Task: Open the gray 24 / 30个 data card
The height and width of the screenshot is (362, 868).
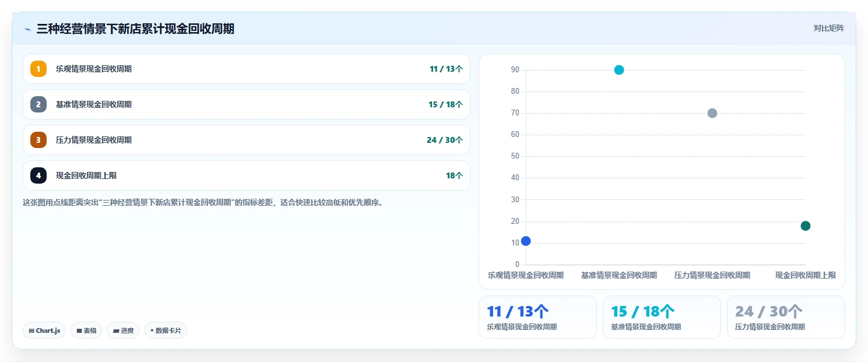Action: tap(786, 317)
